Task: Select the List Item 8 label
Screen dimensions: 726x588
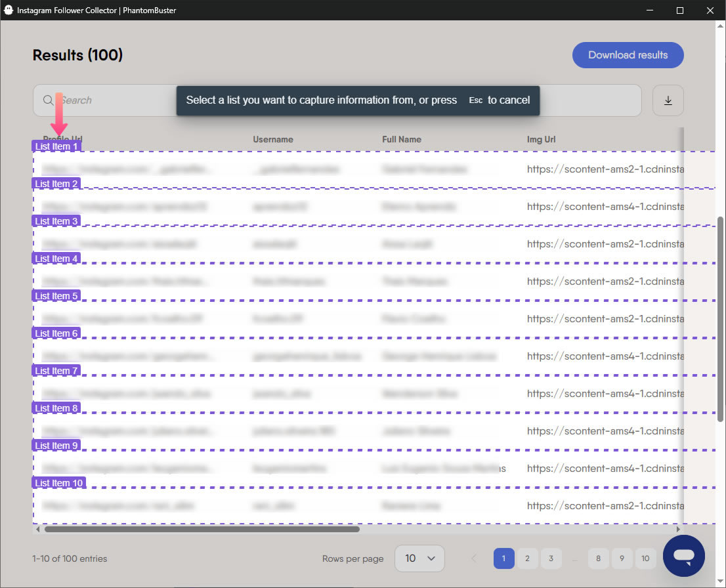Action: [56, 408]
